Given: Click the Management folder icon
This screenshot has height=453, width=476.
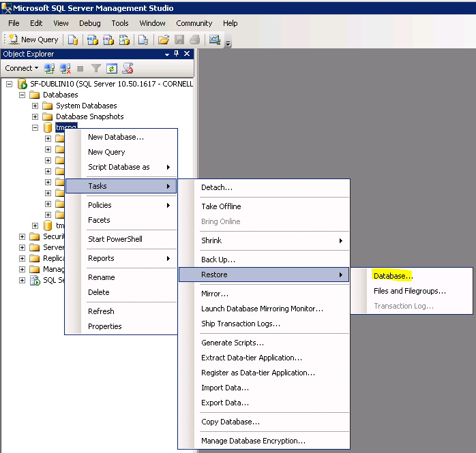Looking at the screenshot, I should 35,269.
